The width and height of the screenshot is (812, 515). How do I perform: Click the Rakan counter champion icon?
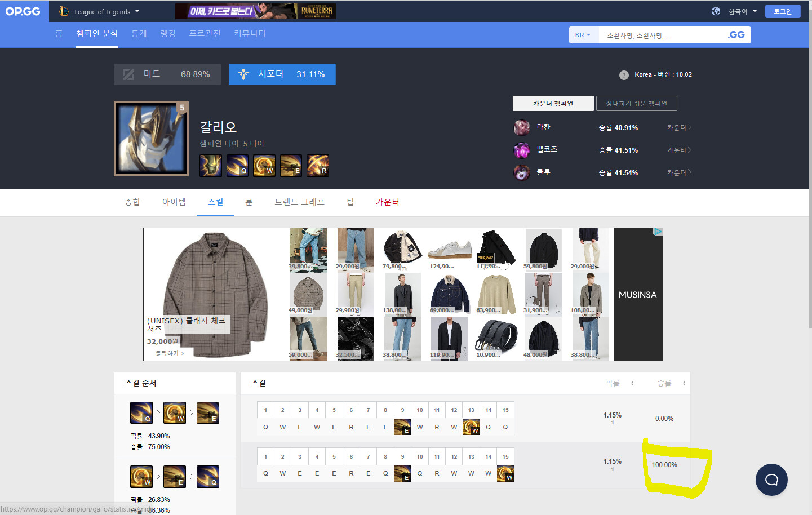(x=522, y=128)
